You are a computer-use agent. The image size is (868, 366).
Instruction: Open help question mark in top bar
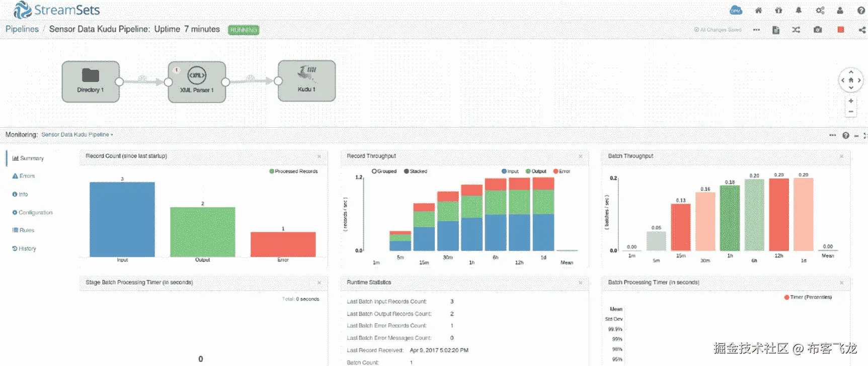(x=861, y=10)
